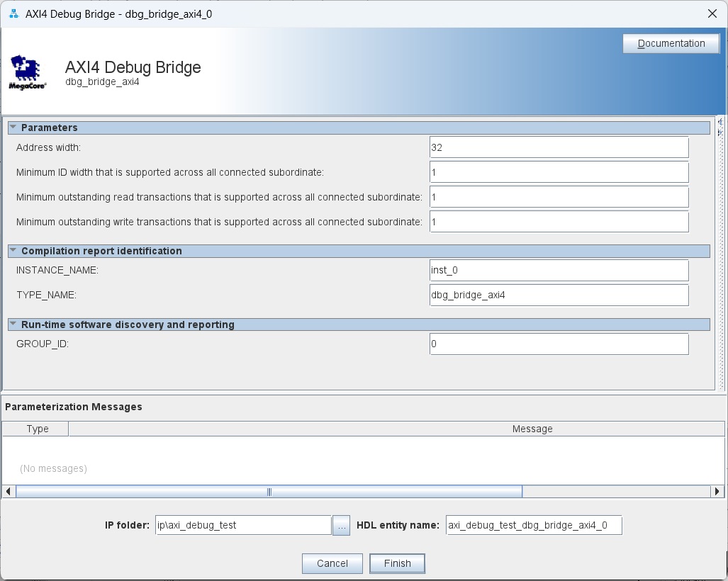Screen dimensions: 728x581
Task: Click the 'Parameterization Messages' heading
Action: click(x=73, y=407)
